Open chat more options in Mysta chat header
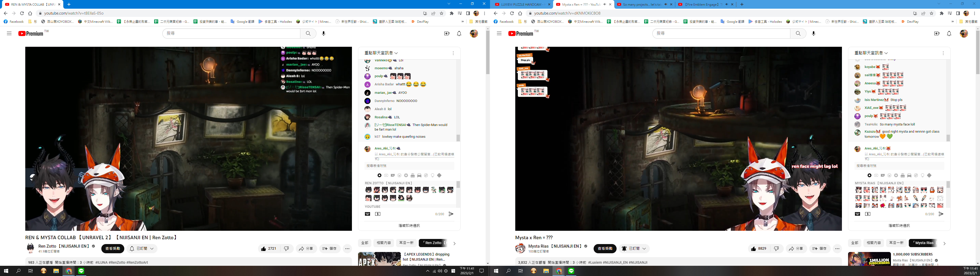 [x=943, y=53]
